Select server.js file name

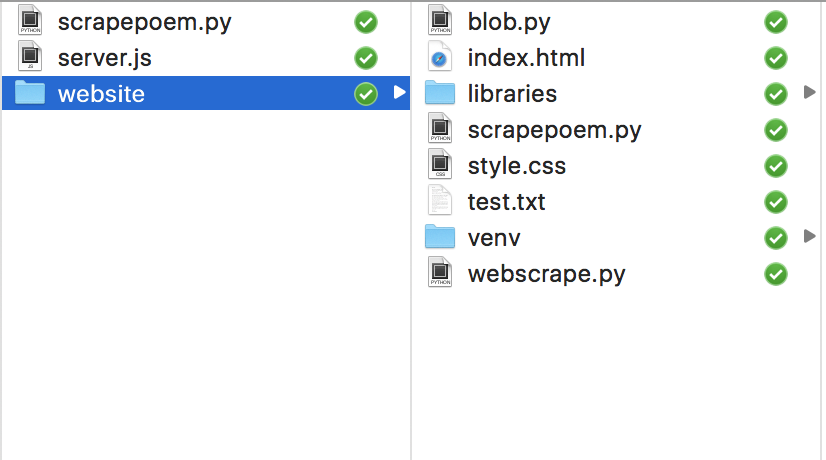tap(104, 58)
